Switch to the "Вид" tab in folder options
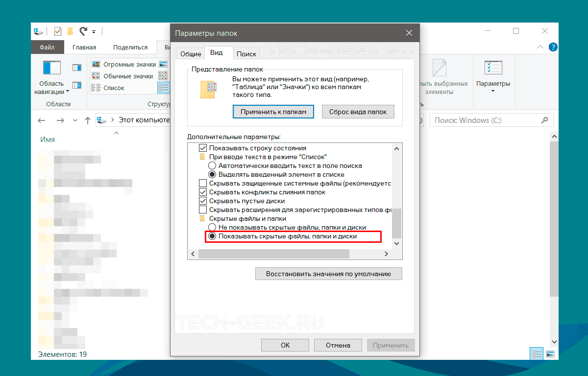 217,53
